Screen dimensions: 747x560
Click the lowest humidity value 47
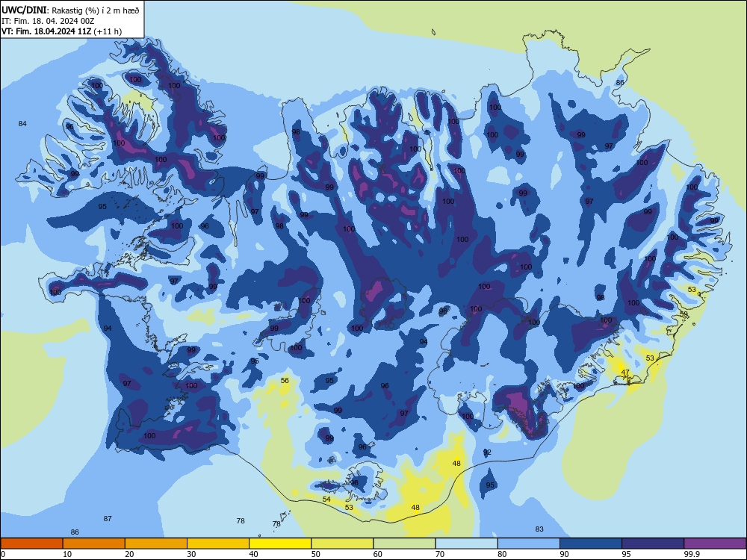point(625,373)
